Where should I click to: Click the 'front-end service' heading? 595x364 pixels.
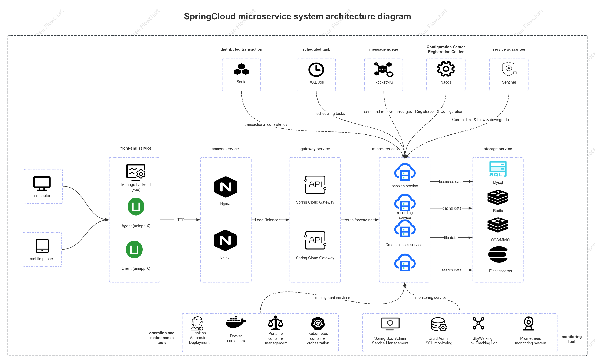point(136,148)
